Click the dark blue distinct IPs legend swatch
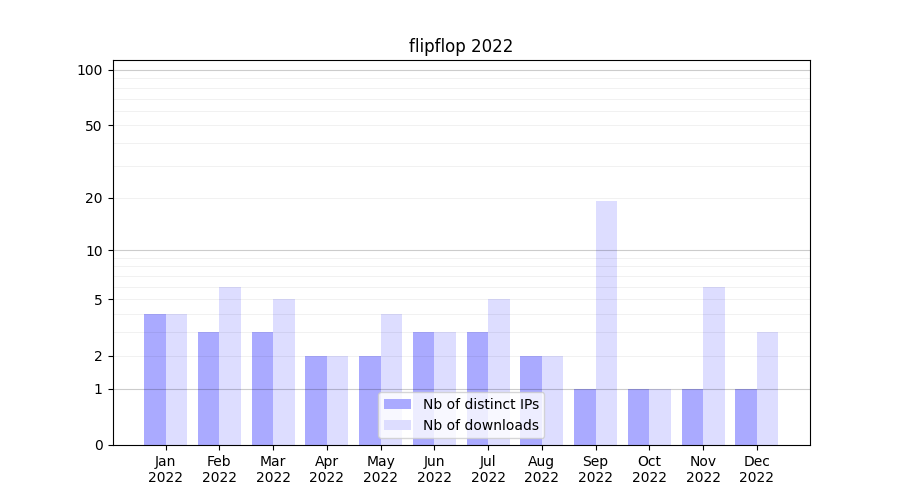Image resolution: width=900 pixels, height=500 pixels. [x=397, y=404]
